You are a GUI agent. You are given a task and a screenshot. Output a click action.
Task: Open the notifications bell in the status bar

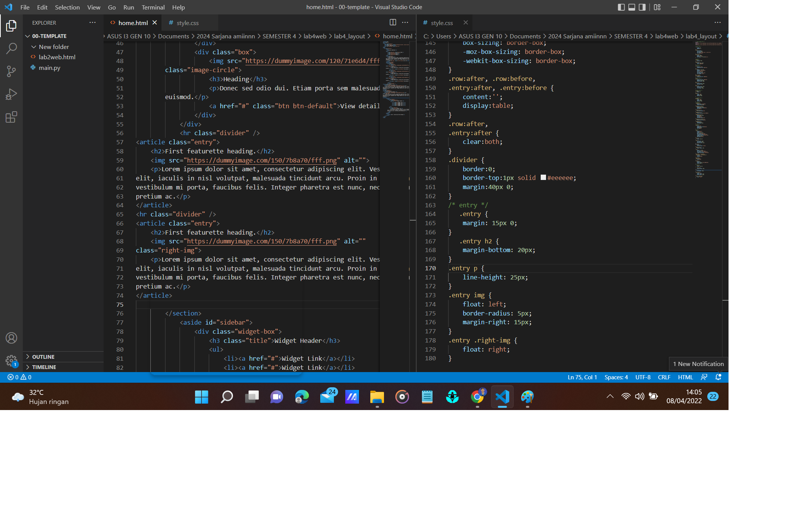tap(718, 377)
